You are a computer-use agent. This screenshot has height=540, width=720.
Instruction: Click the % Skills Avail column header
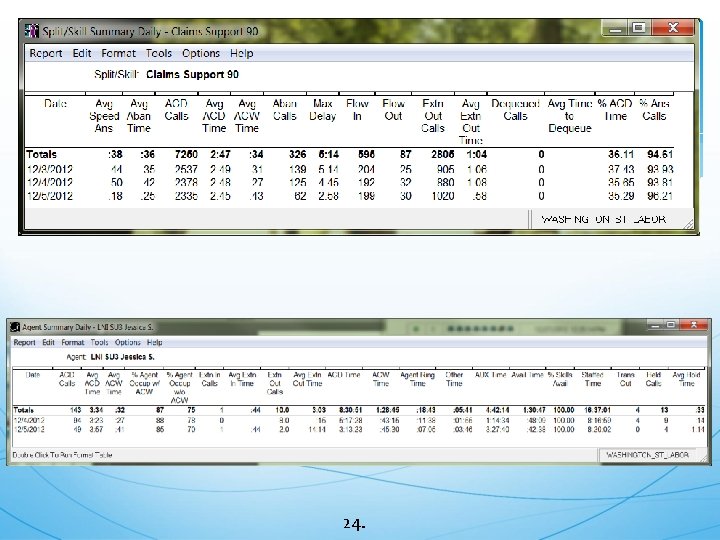tap(560, 379)
